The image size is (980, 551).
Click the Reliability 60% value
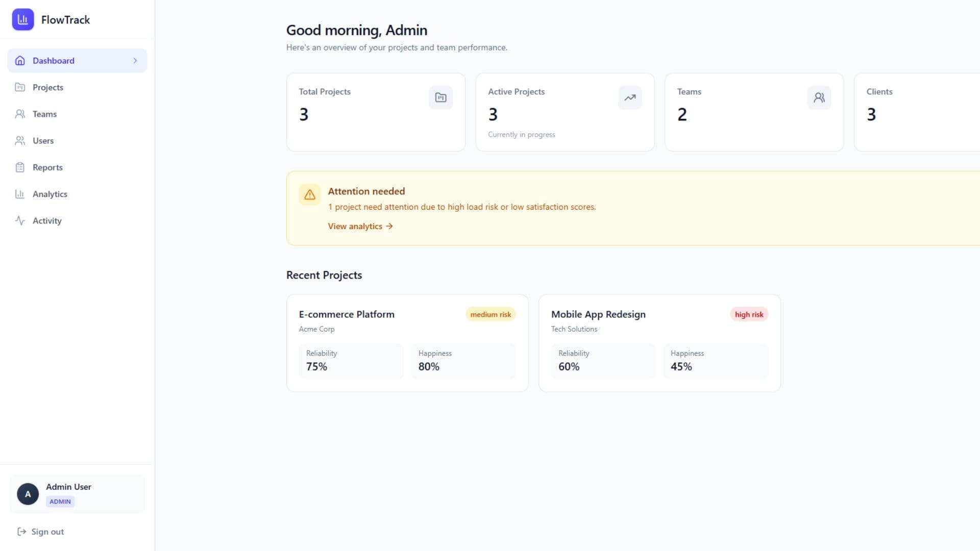pyautogui.click(x=569, y=366)
